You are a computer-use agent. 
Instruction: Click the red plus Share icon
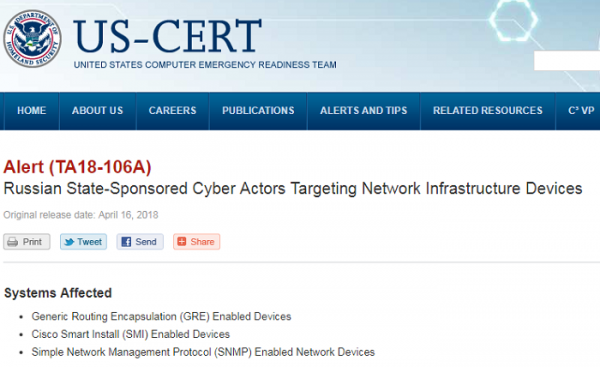(x=182, y=241)
